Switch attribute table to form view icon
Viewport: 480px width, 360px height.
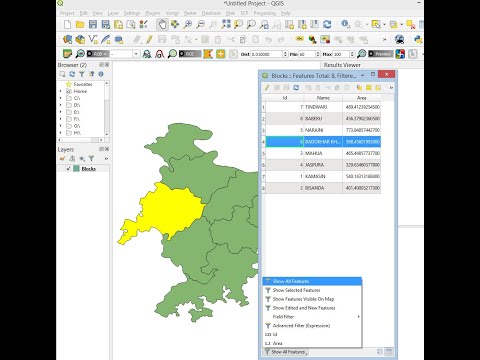coord(380,351)
